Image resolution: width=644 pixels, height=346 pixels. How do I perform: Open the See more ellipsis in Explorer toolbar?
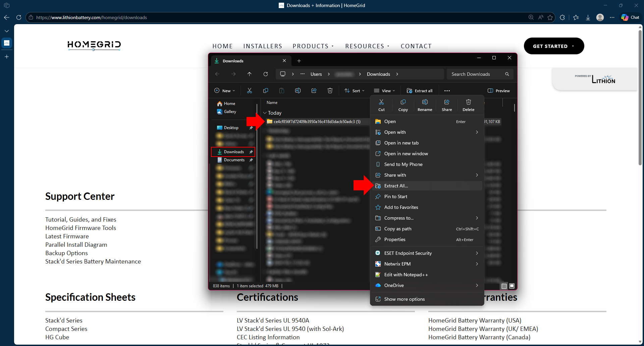coord(447,91)
